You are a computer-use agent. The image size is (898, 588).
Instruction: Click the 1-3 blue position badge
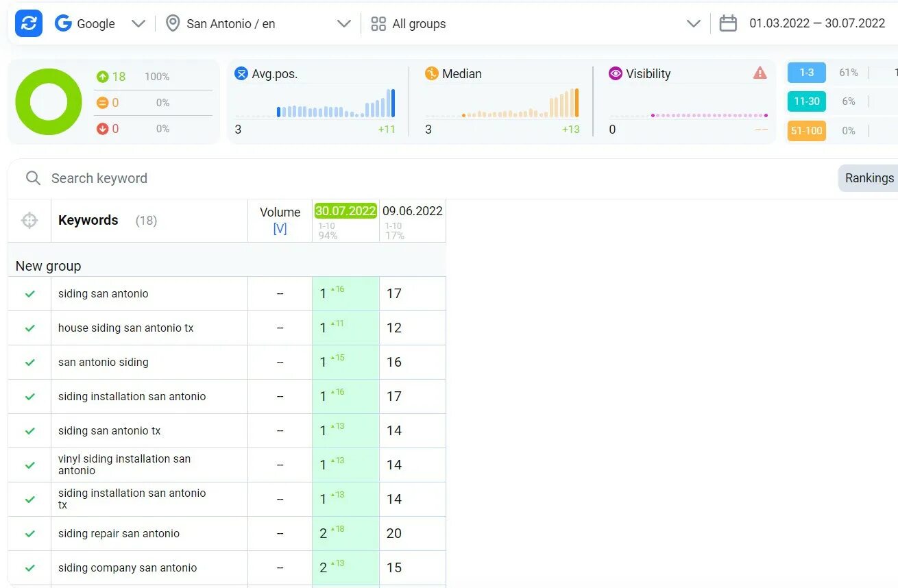(807, 73)
